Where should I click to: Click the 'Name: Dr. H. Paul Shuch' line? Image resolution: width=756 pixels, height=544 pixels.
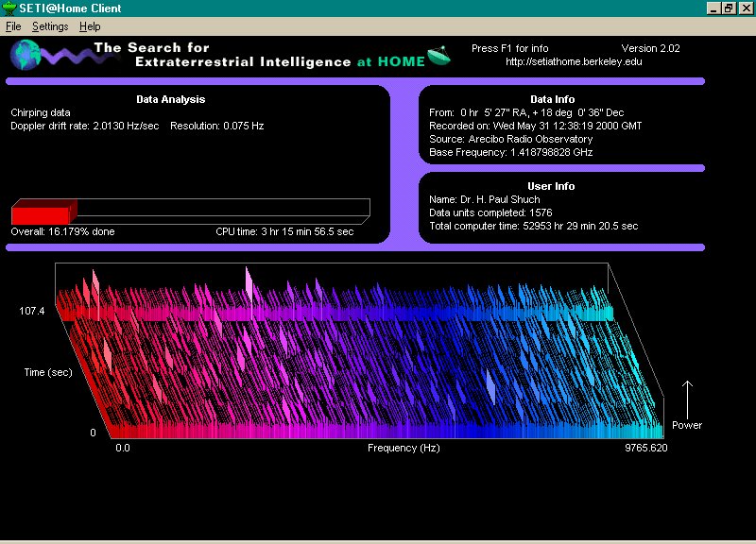[x=485, y=199]
